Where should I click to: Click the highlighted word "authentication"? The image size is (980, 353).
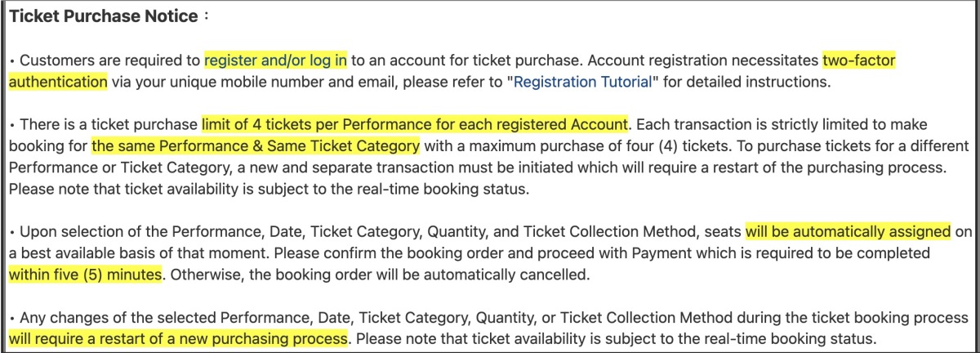click(x=58, y=82)
